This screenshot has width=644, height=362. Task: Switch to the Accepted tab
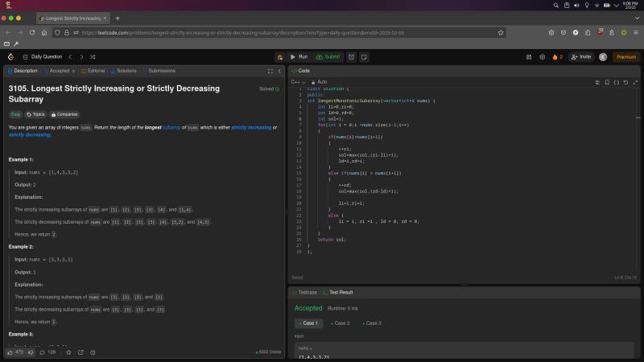(59, 71)
